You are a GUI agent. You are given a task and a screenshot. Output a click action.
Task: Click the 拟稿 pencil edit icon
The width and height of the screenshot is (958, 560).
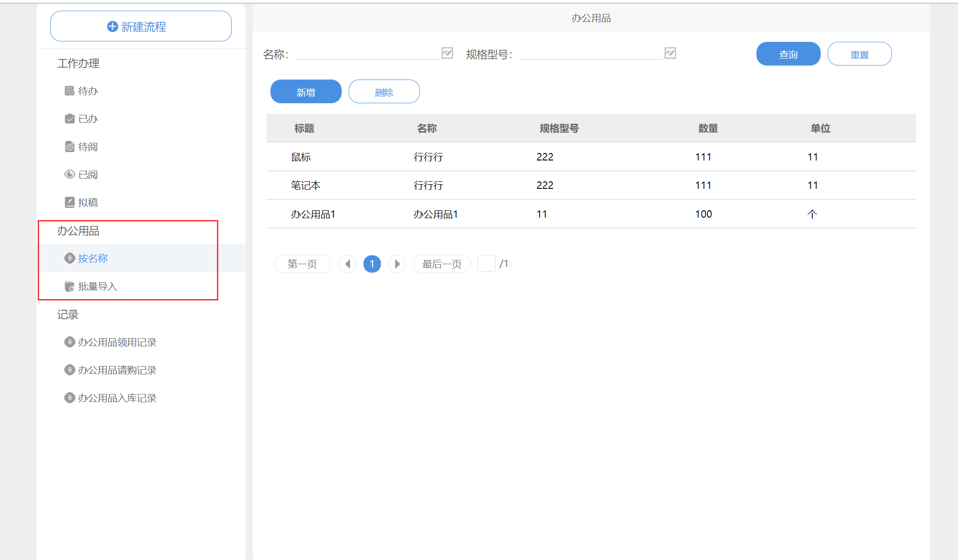pos(69,202)
